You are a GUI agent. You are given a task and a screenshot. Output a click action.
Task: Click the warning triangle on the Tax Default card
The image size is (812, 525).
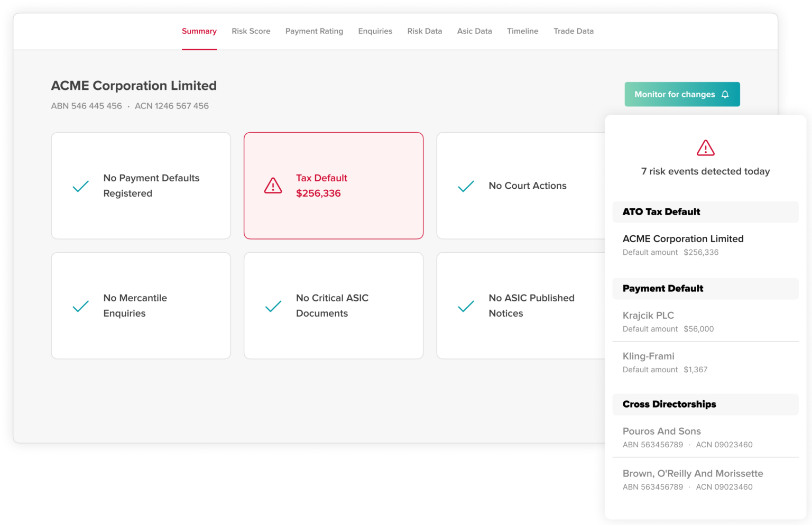pyautogui.click(x=272, y=186)
